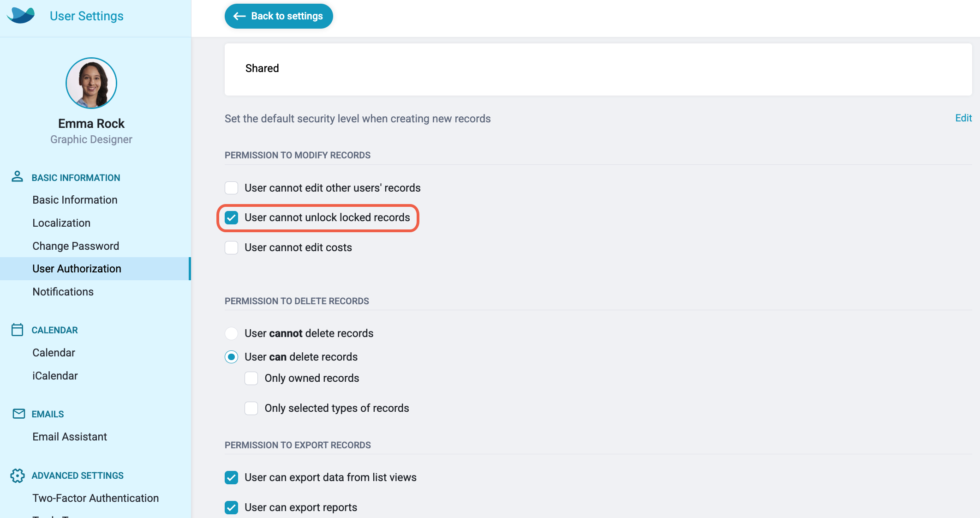980x518 pixels.
Task: Click the ADVANCED SETTINGS section header
Action: coord(78,476)
